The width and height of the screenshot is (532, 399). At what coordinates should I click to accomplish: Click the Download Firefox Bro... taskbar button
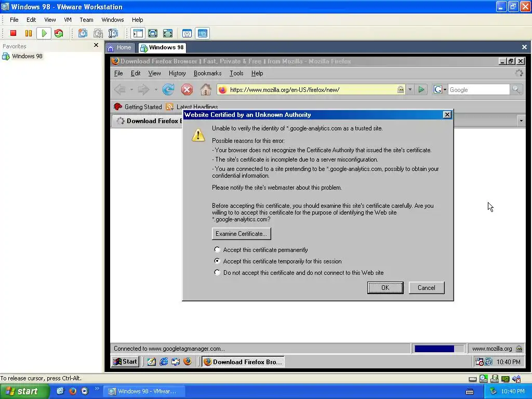[243, 362]
